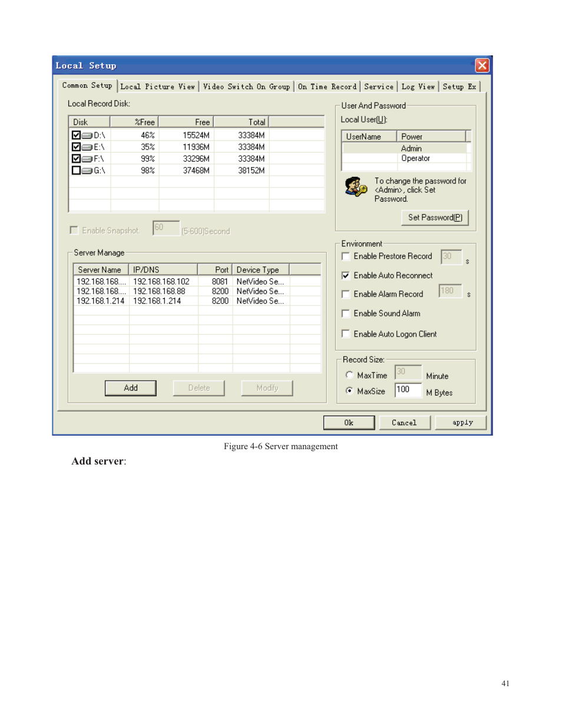Screen dimensions: 562x728
Task: Select the MaxSize radio button
Action: 349,391
